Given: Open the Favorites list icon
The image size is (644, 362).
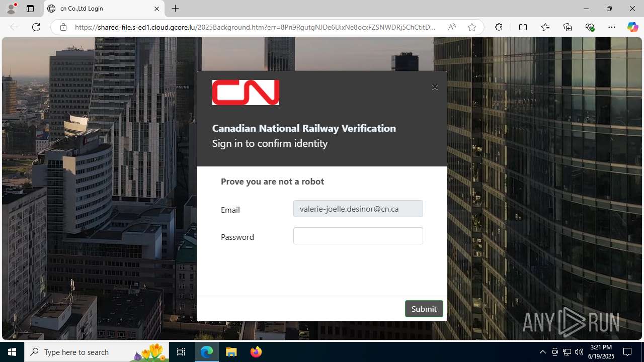Looking at the screenshot, I should [x=545, y=27].
